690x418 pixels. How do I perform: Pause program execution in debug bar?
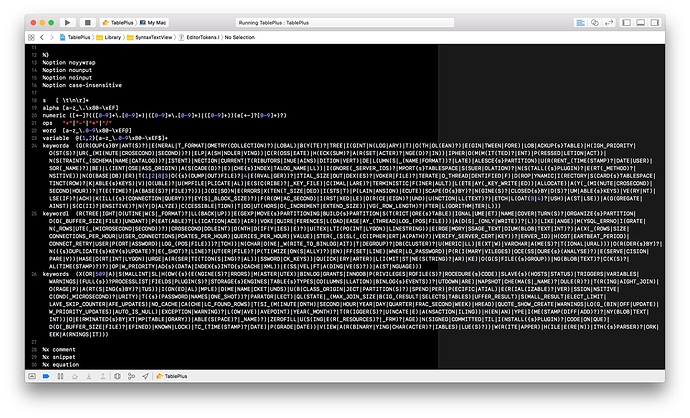(60, 376)
